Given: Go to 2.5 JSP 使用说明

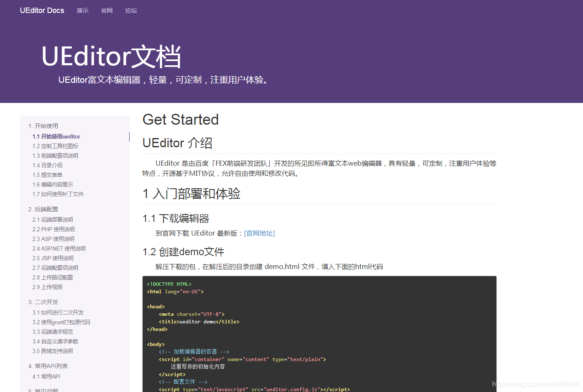Looking at the screenshot, I should [x=53, y=258].
